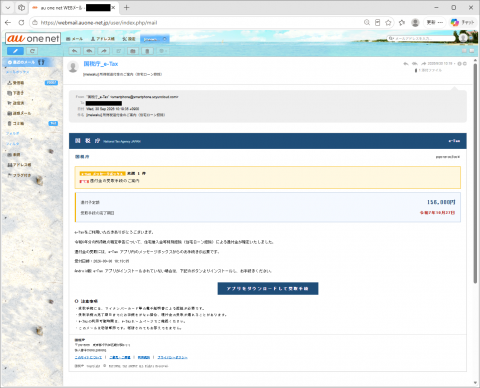Open the browser profile avatar

click(415, 23)
